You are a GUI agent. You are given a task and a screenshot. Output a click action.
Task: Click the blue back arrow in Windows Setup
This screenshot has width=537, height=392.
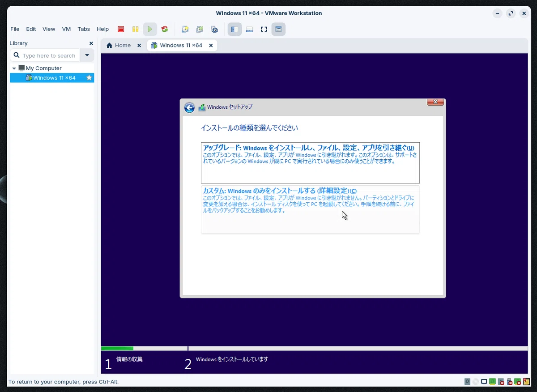[x=189, y=107]
